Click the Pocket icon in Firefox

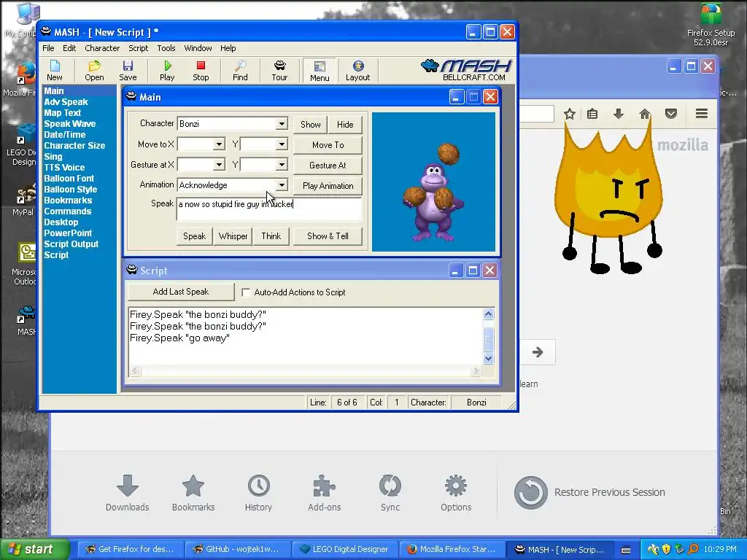click(671, 114)
